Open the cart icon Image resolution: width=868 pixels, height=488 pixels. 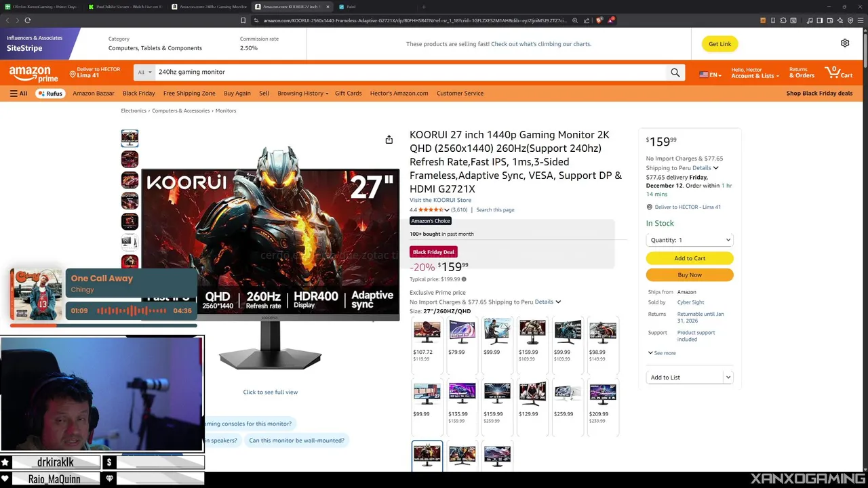839,72
